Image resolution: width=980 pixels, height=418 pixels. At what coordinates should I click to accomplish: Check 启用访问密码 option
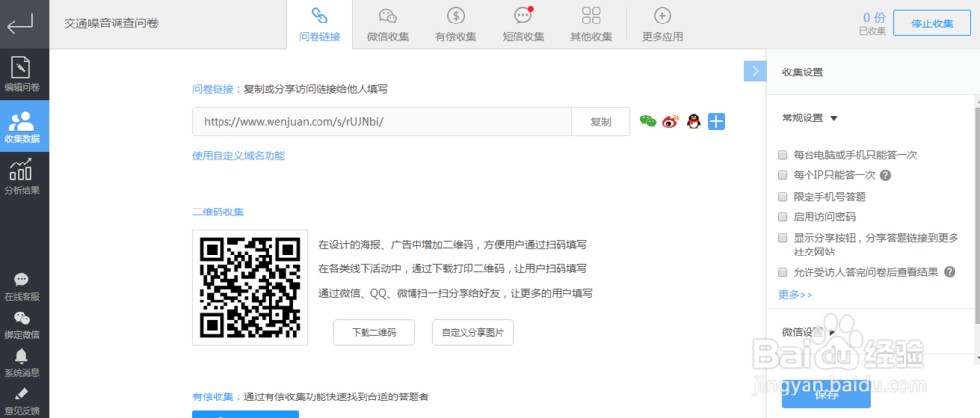coord(782,217)
